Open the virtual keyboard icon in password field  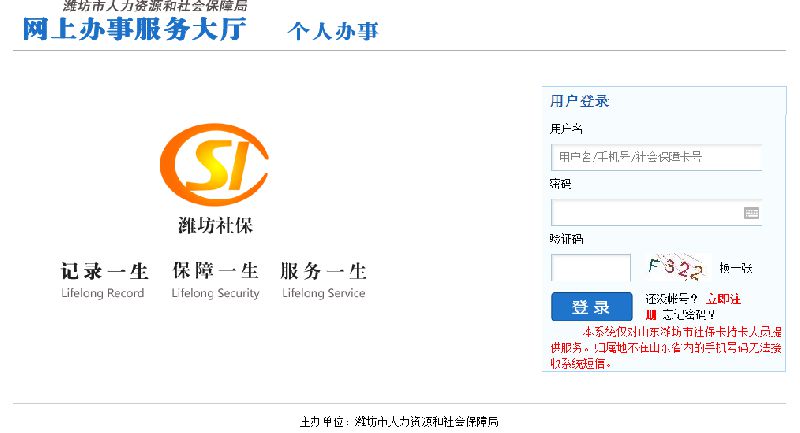pyautogui.click(x=751, y=213)
